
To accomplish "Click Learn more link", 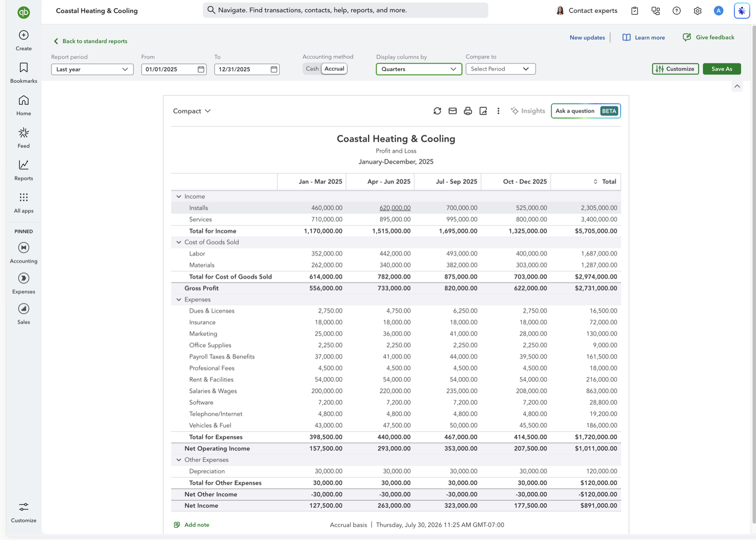I will [644, 37].
